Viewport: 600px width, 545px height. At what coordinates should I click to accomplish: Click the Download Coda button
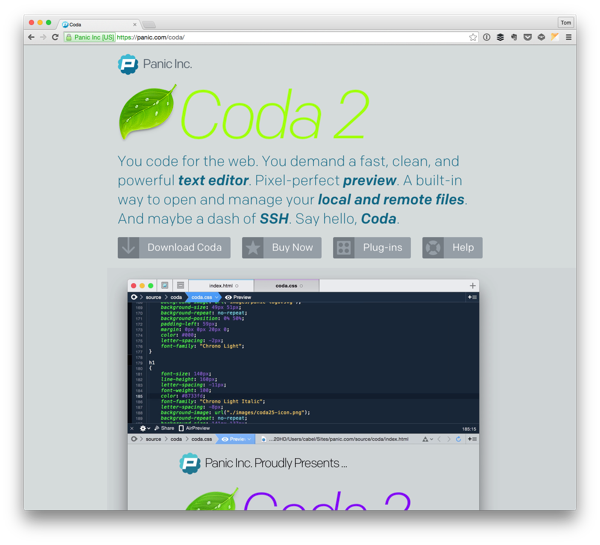coord(174,247)
